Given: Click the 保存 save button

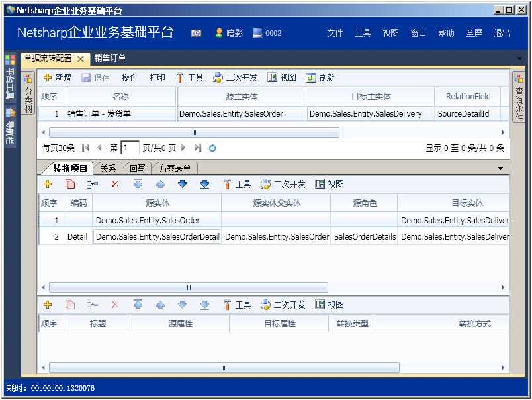Looking at the screenshot, I should coord(95,77).
